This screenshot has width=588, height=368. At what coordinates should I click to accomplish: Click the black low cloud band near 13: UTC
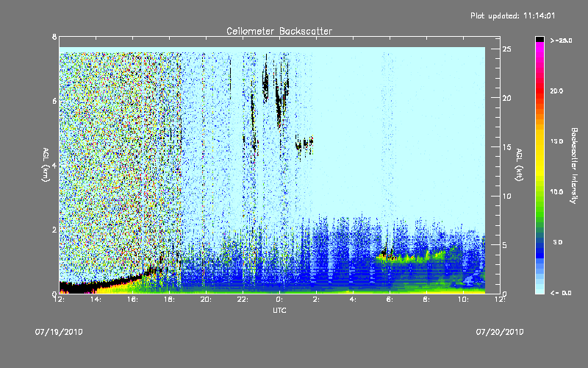click(x=77, y=288)
